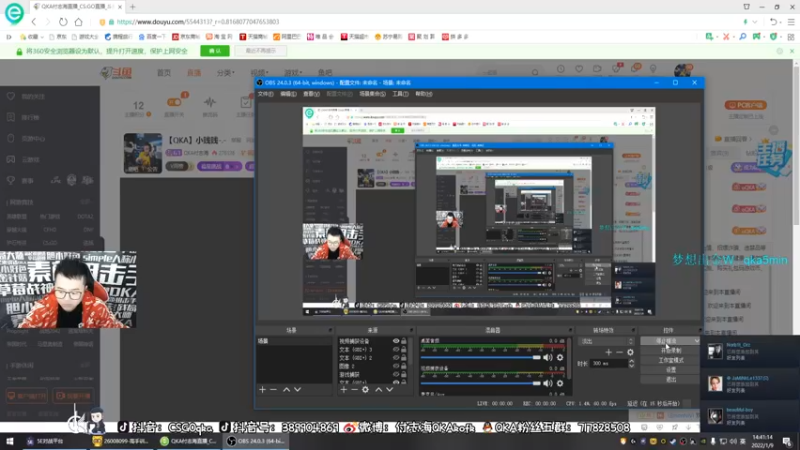Pop out the scene transitions dock panel
800x450 pixels.
point(633,330)
